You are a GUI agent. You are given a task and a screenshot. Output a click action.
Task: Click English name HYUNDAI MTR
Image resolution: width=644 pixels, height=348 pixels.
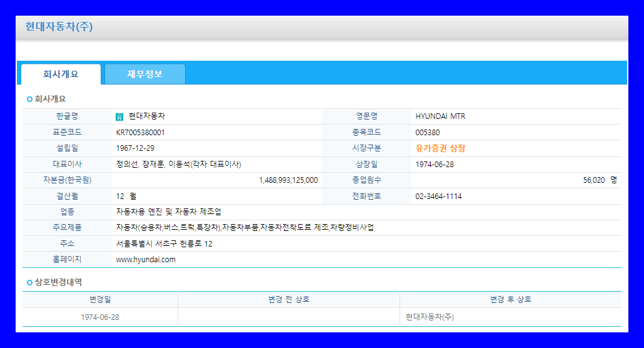[440, 116]
